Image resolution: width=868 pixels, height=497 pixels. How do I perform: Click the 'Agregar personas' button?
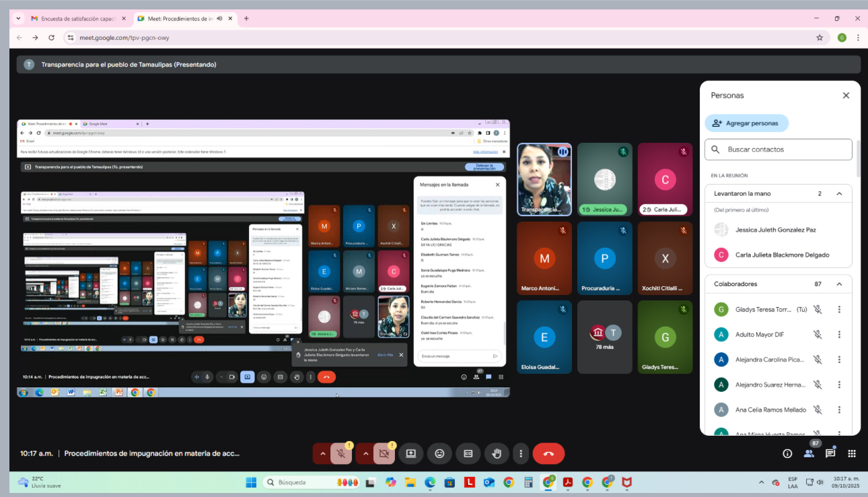(x=746, y=123)
